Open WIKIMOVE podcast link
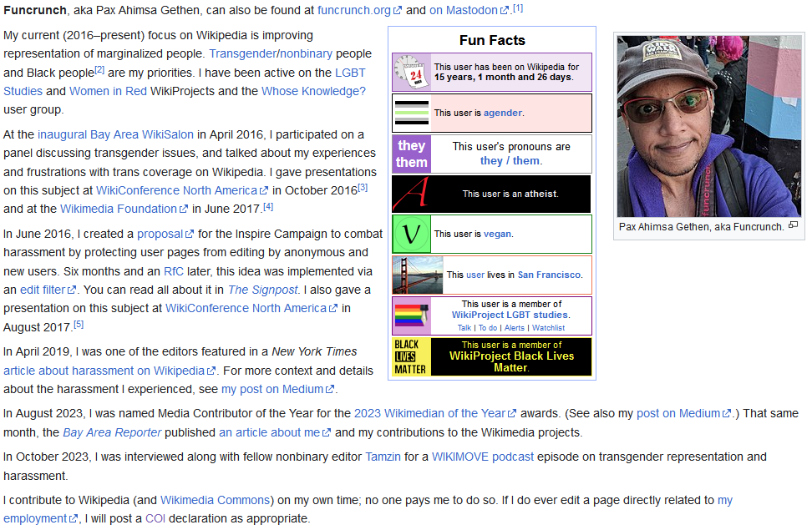The height and width of the screenshot is (530, 812). click(x=483, y=457)
